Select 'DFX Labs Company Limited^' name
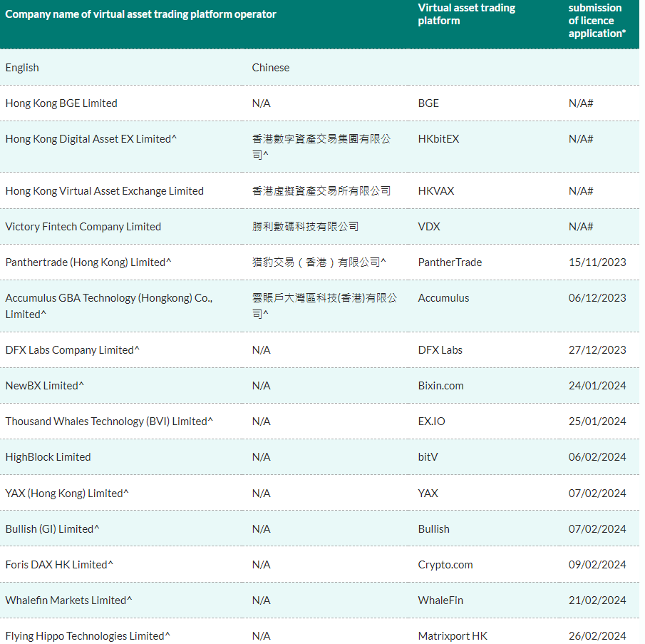The width and height of the screenshot is (645, 644). (73, 350)
